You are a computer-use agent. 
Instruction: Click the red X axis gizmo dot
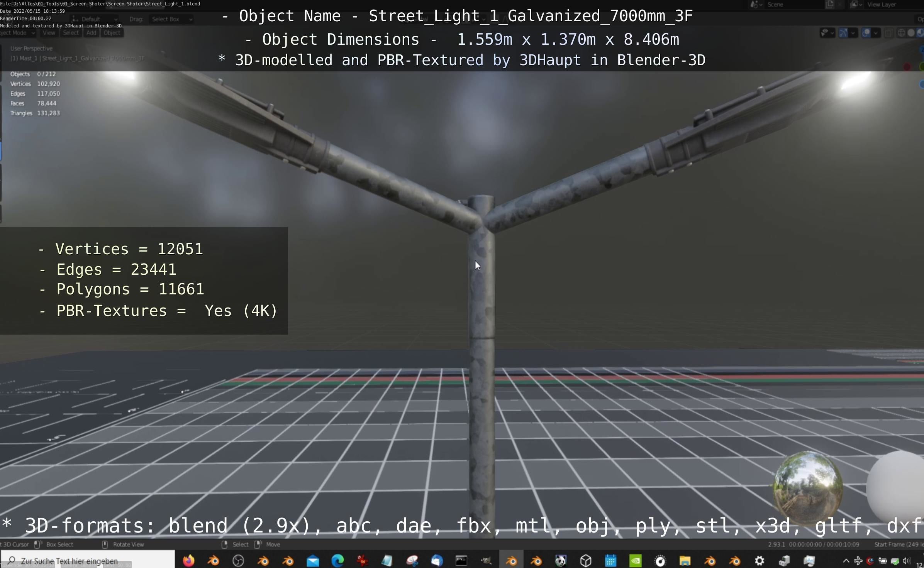pos(907,67)
